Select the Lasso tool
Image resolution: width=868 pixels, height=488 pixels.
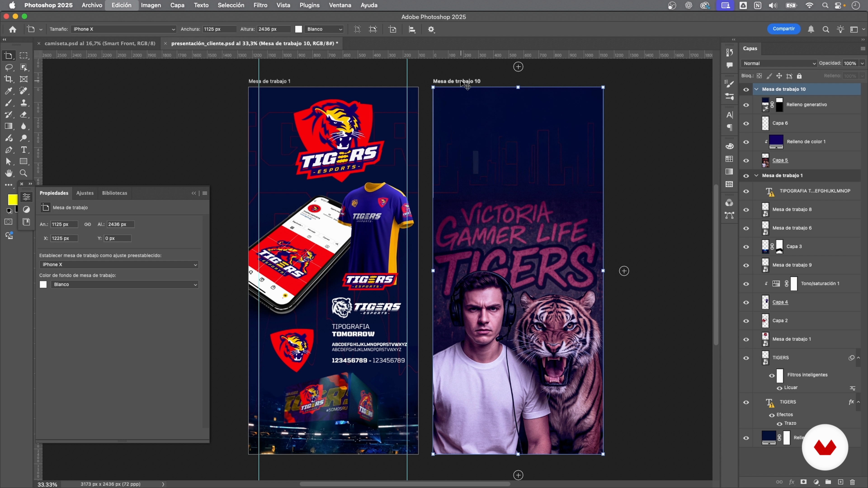[8, 67]
